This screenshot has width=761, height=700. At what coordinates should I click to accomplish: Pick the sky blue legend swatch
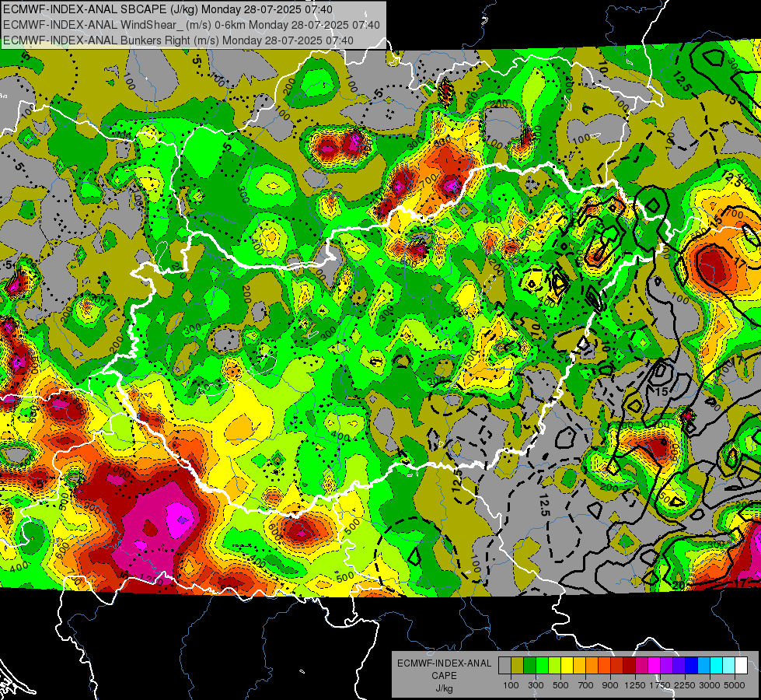click(703, 665)
